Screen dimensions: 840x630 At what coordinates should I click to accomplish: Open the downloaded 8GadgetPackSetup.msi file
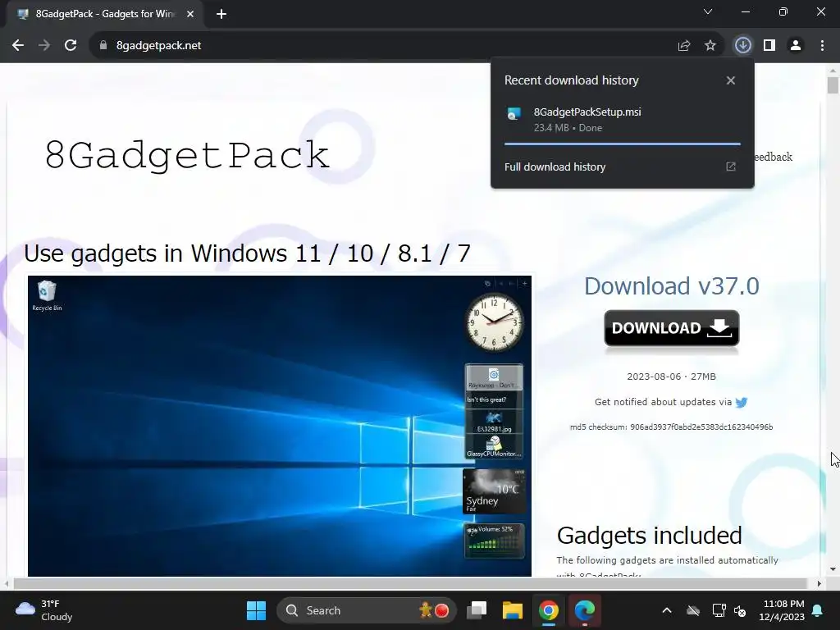tap(623, 120)
